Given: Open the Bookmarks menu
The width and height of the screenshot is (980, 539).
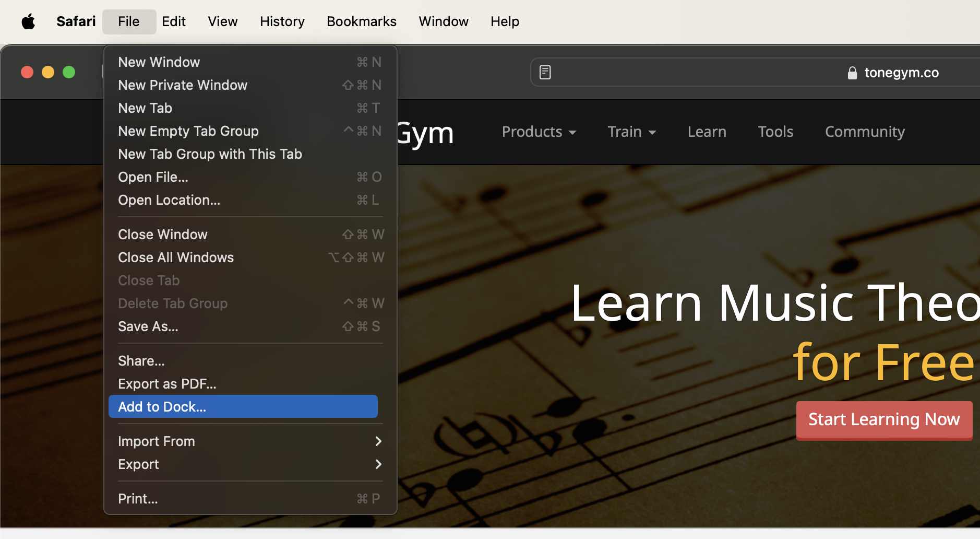Looking at the screenshot, I should [361, 21].
